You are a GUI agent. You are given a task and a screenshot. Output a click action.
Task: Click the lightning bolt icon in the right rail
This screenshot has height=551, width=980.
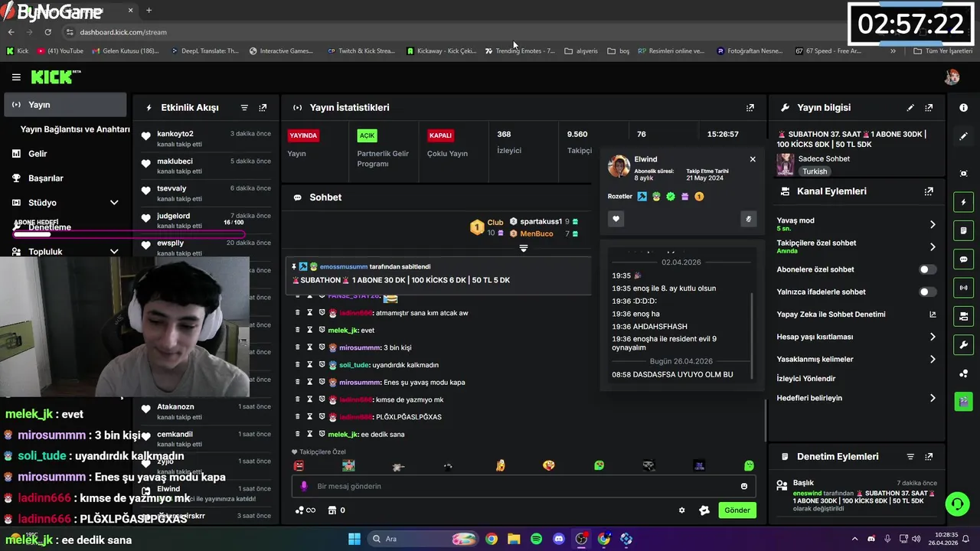coord(964,202)
